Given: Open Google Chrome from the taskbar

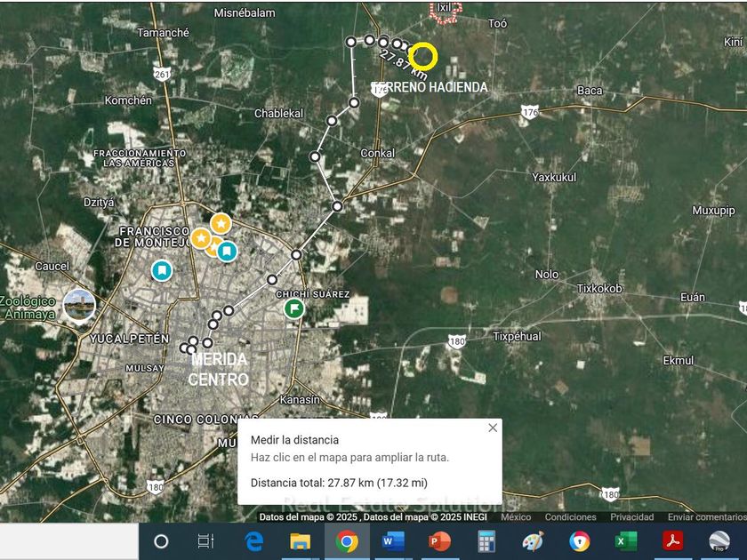Looking at the screenshot, I should point(347,541).
